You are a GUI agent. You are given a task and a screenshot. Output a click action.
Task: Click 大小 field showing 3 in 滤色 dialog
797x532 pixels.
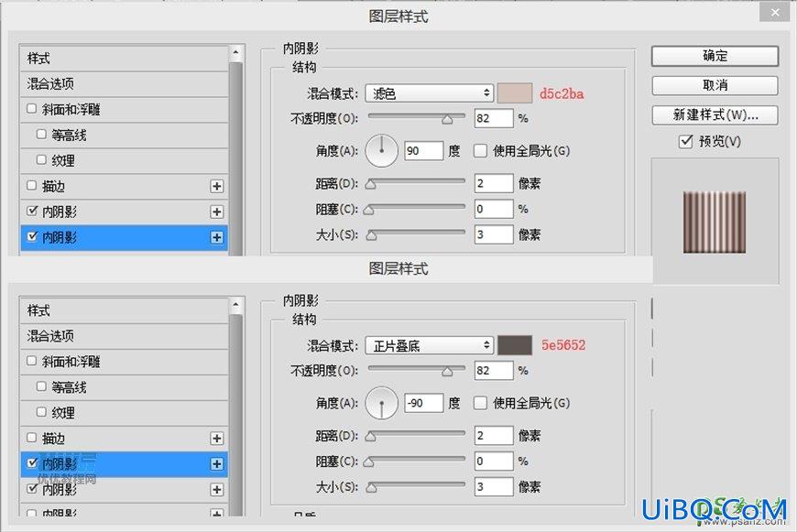(x=494, y=234)
